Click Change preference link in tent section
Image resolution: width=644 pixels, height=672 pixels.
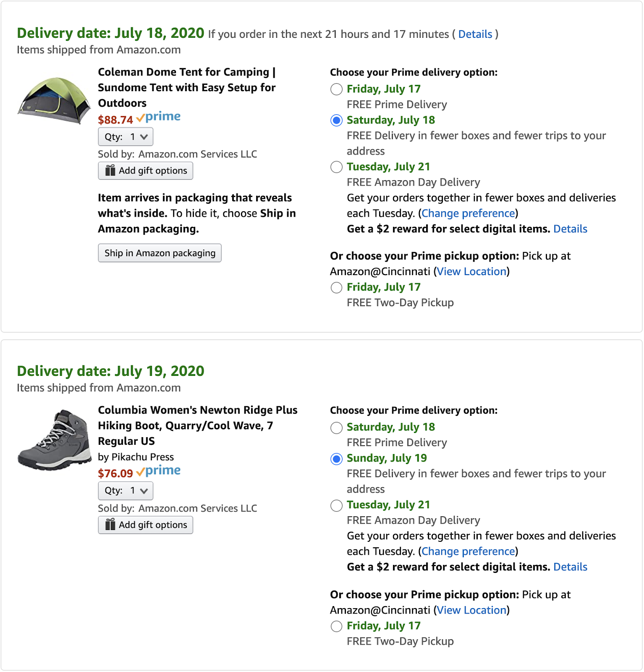point(468,214)
